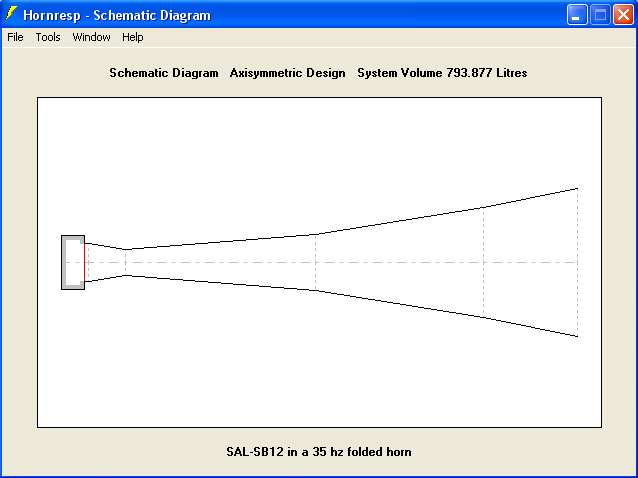This screenshot has width=638, height=478.
Task: Open the File menu
Action: click(x=15, y=37)
